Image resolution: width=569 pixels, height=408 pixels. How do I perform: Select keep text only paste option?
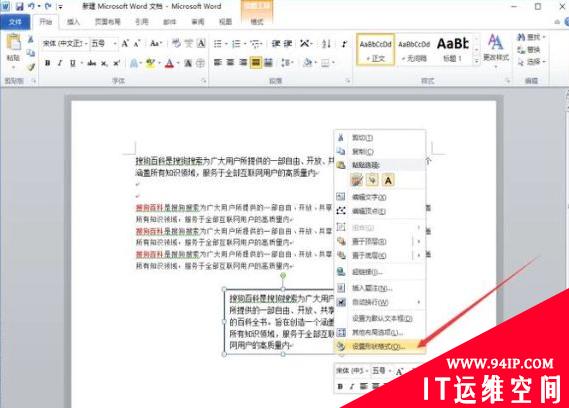388,180
